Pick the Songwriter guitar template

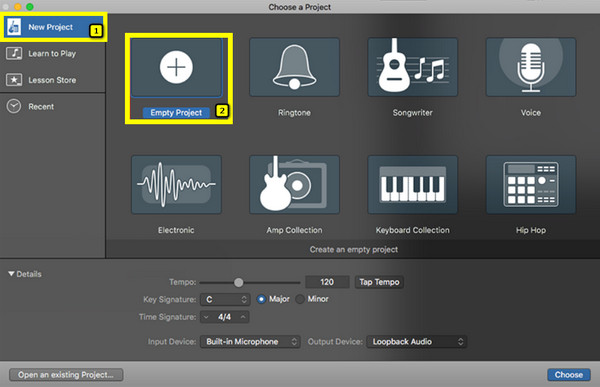(x=412, y=67)
